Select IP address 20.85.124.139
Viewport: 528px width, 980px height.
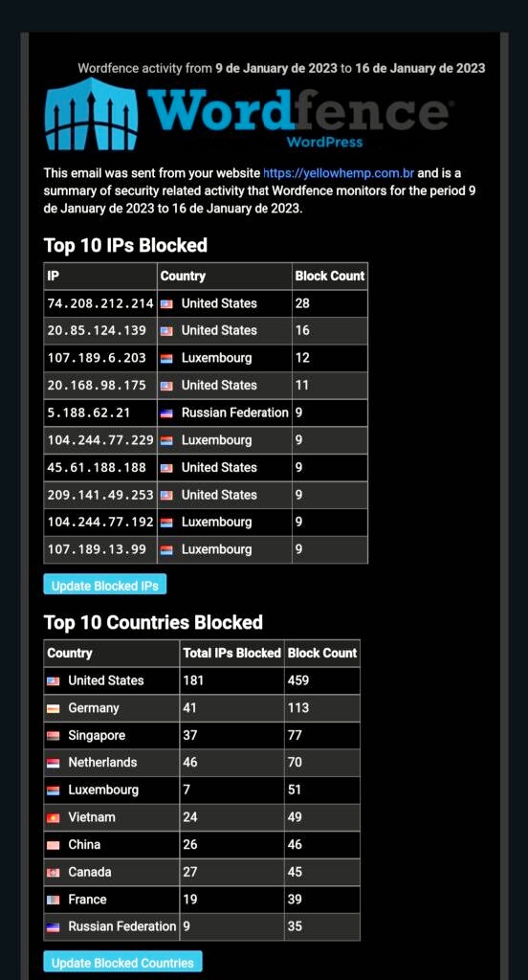pos(97,330)
